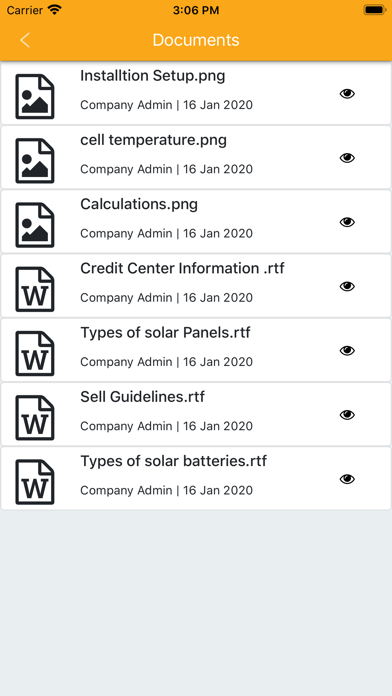This screenshot has width=392, height=696.
Task: Preview Types of solar Panels.rtf with eye icon
Action: click(347, 351)
